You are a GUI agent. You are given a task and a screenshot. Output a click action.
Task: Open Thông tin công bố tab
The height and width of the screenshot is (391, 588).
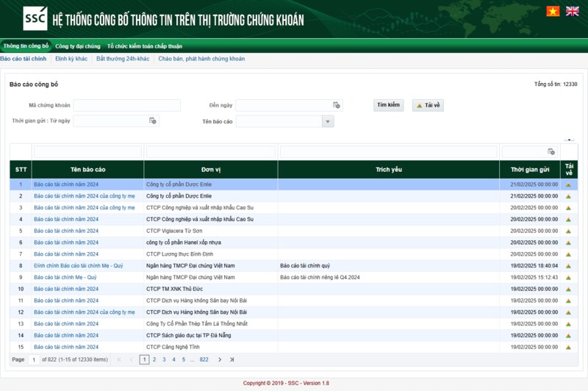click(26, 46)
